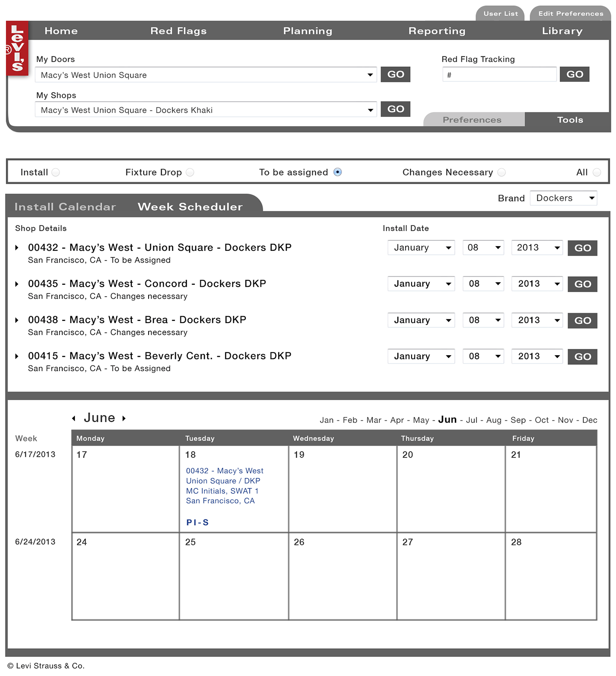The image size is (616, 676).
Task: Choose the Changes Necessary radio button
Action: (x=502, y=172)
